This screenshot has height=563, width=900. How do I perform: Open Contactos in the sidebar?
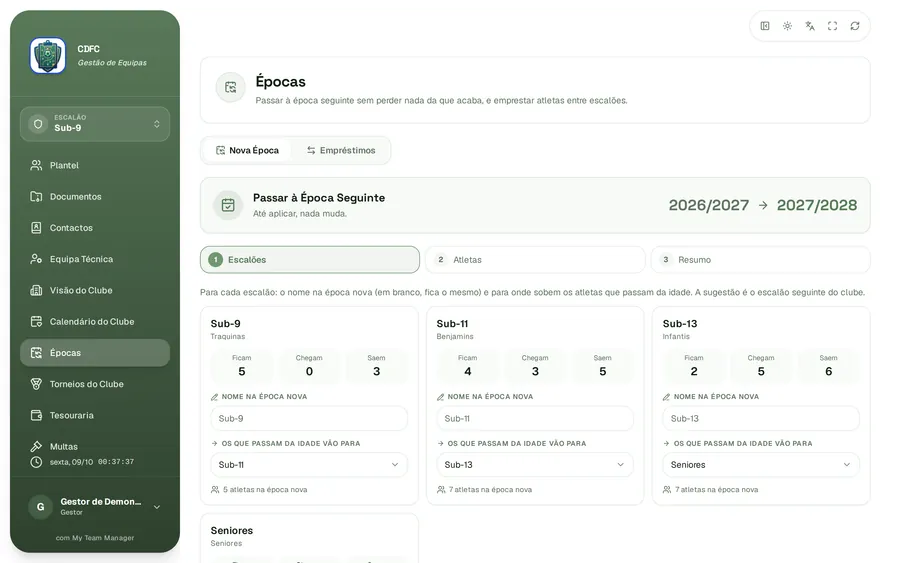[95, 228]
